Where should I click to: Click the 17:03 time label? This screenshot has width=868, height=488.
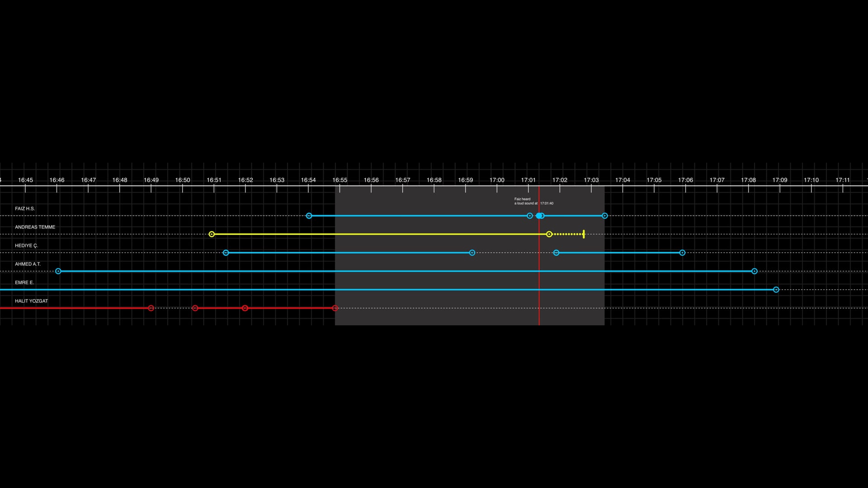click(x=591, y=180)
